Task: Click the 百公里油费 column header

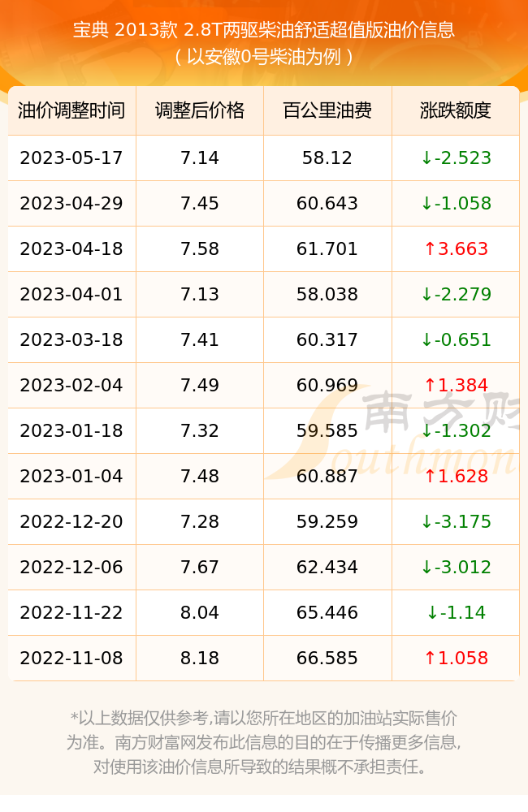Action: coord(327,110)
